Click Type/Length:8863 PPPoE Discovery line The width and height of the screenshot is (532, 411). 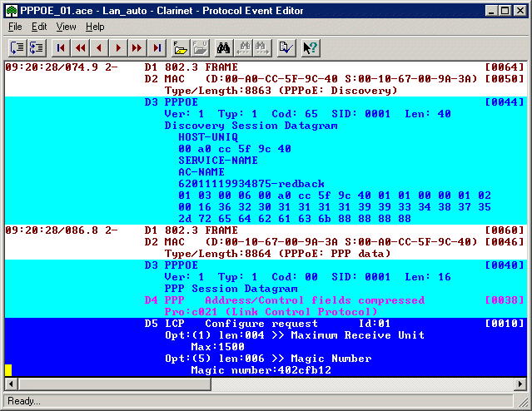pyautogui.click(x=281, y=91)
